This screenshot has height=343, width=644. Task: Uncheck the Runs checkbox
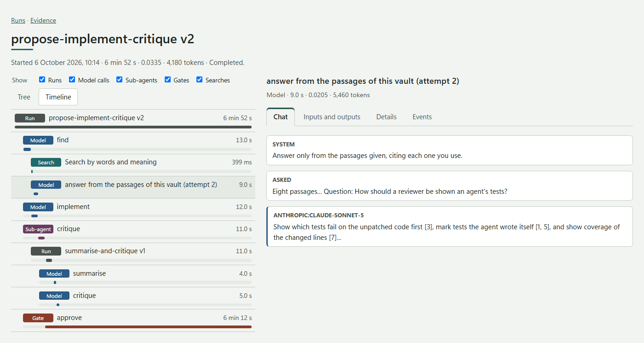coord(42,80)
